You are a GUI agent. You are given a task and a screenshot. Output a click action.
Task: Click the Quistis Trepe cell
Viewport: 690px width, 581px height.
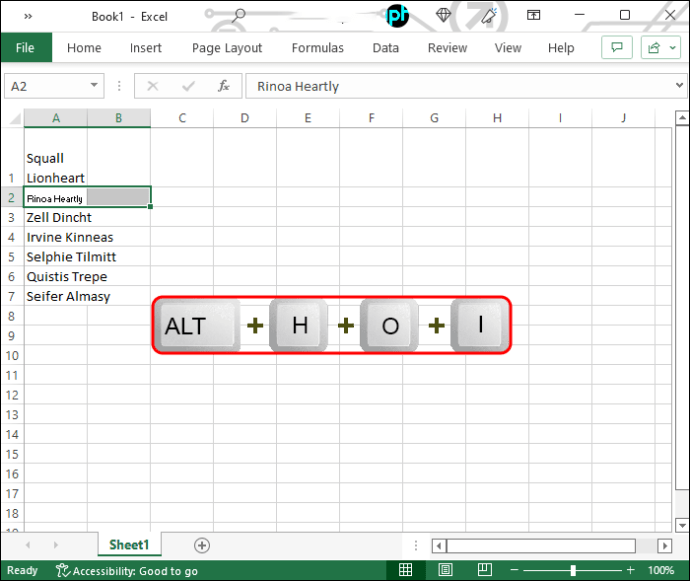click(x=56, y=276)
